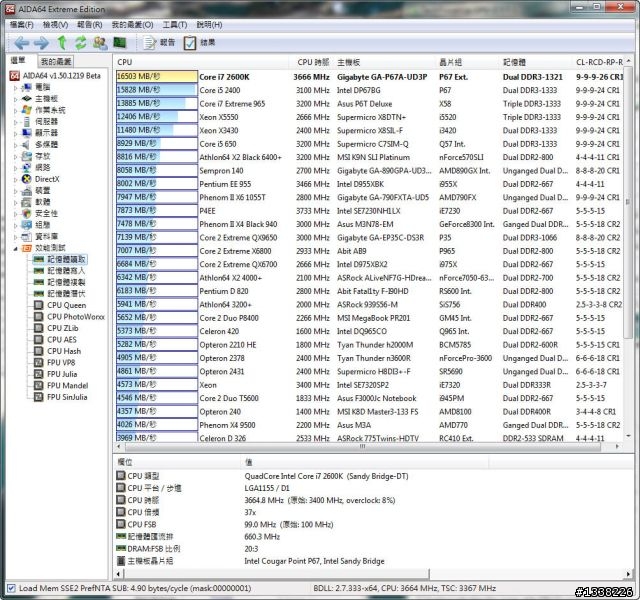Click the Intel Cougar Point P67 value
The height and width of the screenshot is (600, 640).
[x=314, y=561]
